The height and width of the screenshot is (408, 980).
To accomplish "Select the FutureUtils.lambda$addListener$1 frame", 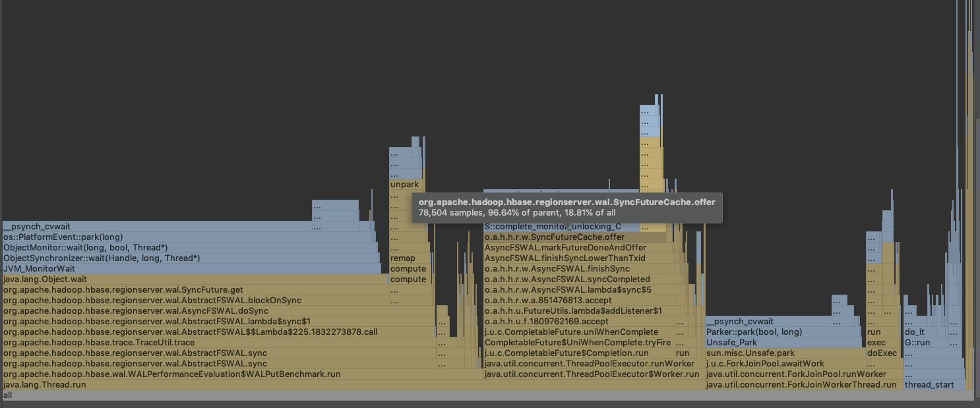I will coord(580,310).
